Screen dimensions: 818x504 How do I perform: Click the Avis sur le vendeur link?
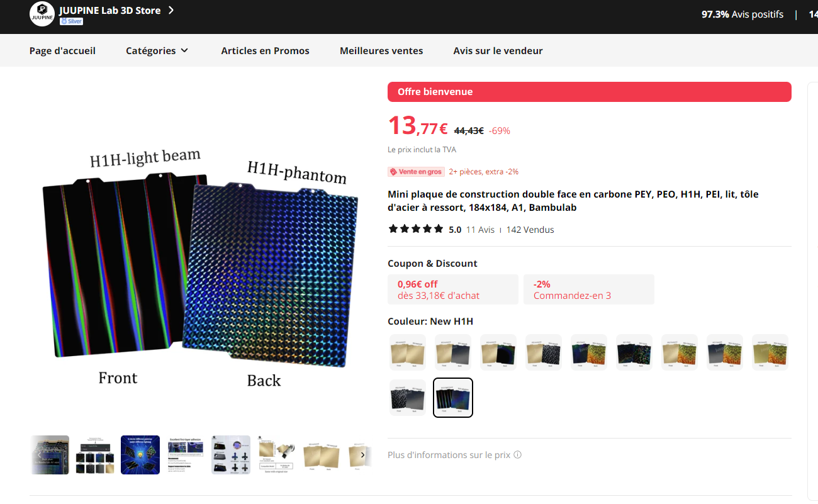(498, 51)
